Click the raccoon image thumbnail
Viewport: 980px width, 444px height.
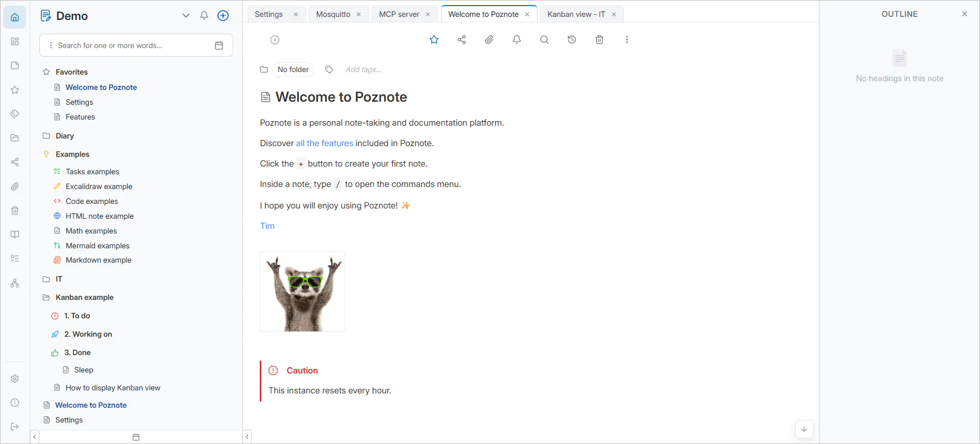(302, 291)
